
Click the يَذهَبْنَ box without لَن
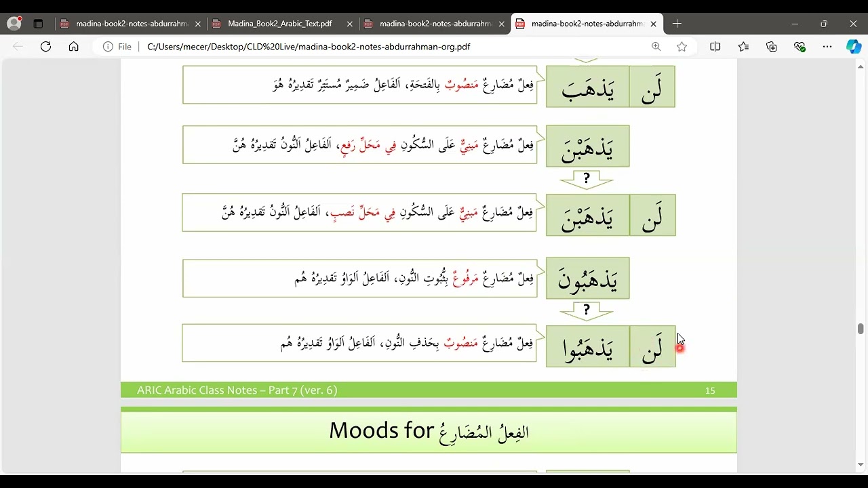click(588, 146)
